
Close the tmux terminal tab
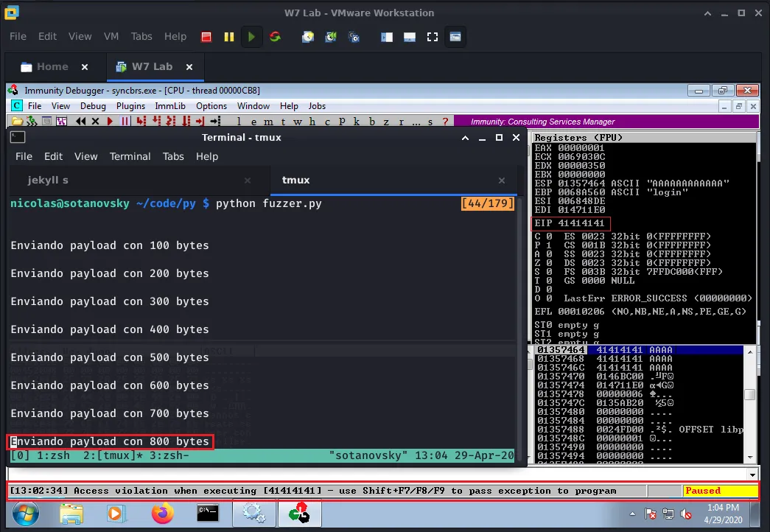pyautogui.click(x=501, y=181)
